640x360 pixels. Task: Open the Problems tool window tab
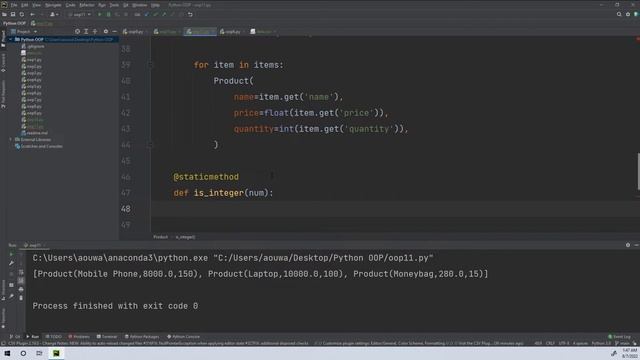(79, 337)
